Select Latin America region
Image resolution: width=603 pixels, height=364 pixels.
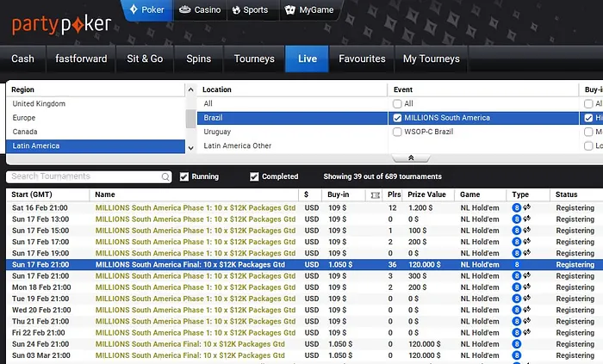[96, 146]
